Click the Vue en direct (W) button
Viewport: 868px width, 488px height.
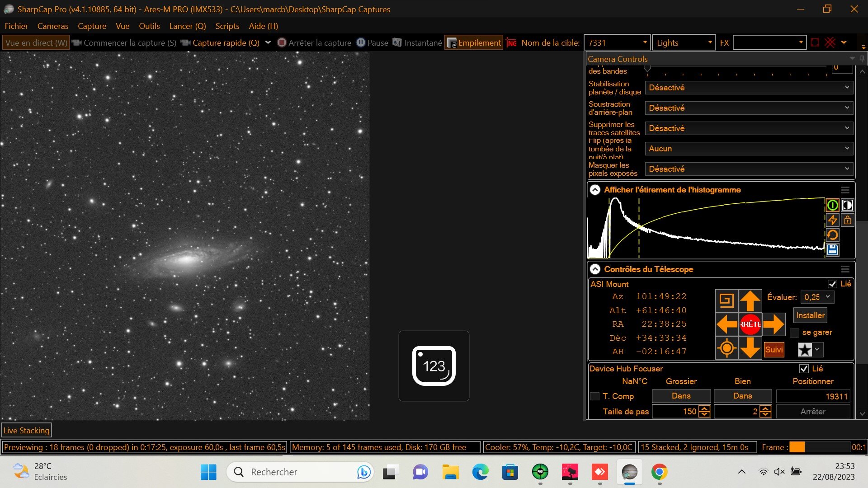click(x=36, y=43)
